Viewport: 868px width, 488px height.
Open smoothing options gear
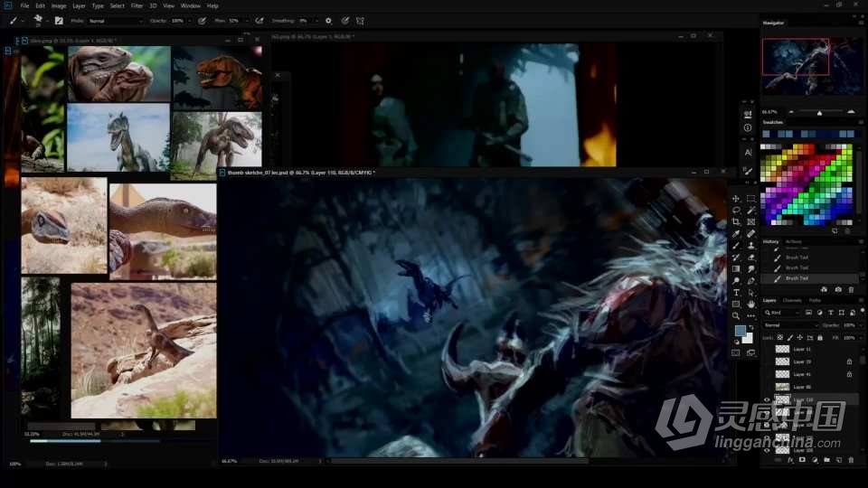tap(328, 21)
